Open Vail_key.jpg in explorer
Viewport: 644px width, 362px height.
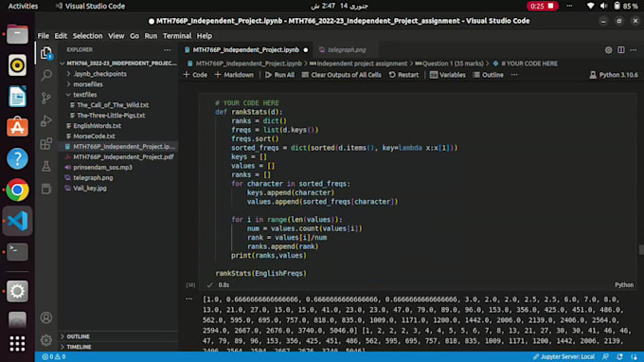[x=90, y=189]
